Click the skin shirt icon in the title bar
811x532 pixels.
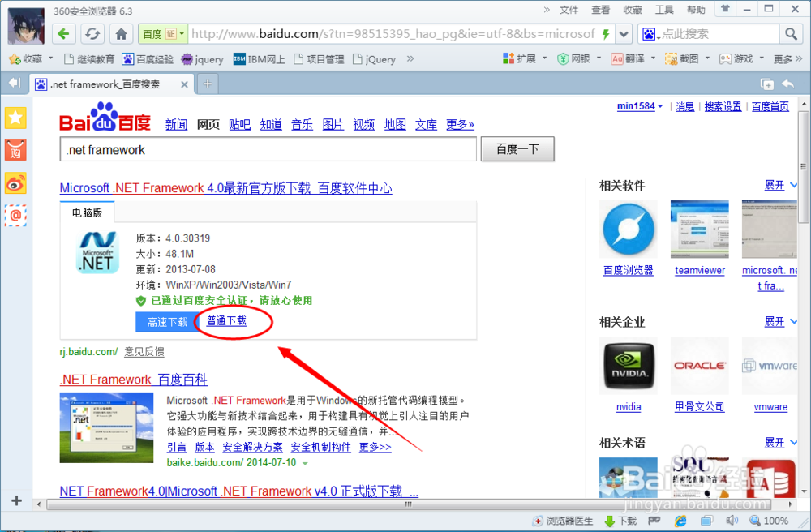(x=725, y=9)
